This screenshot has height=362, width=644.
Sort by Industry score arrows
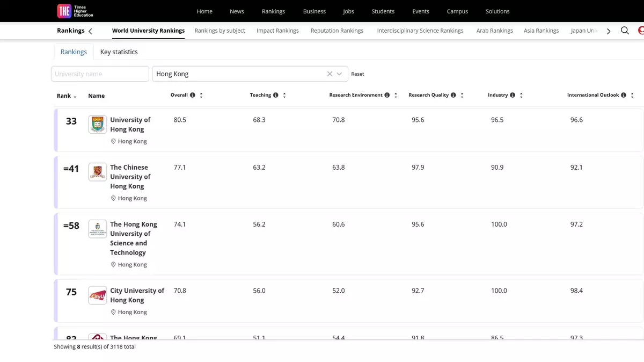pos(521,95)
